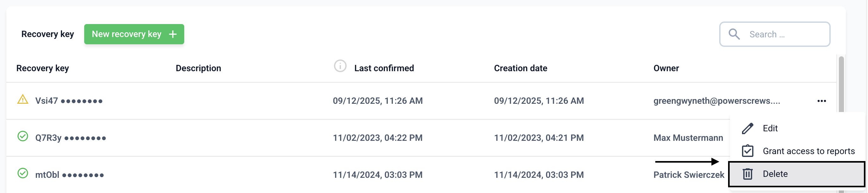This screenshot has width=868, height=193.
Task: Select Edit from the context menu
Action: (770, 128)
